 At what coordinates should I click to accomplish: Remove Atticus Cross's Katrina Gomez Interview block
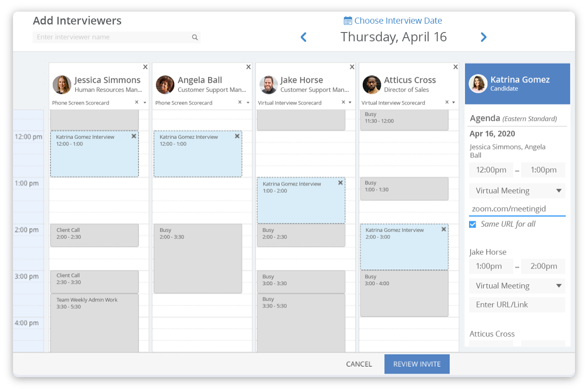pos(444,229)
